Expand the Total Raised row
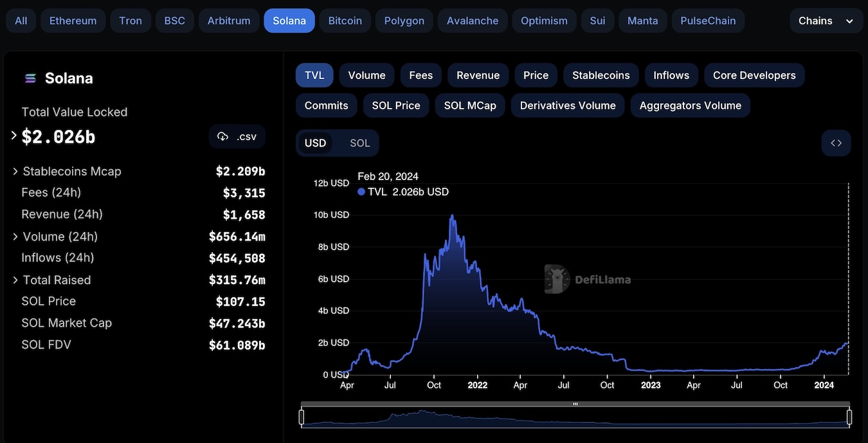This screenshot has width=868, height=443. coord(15,280)
